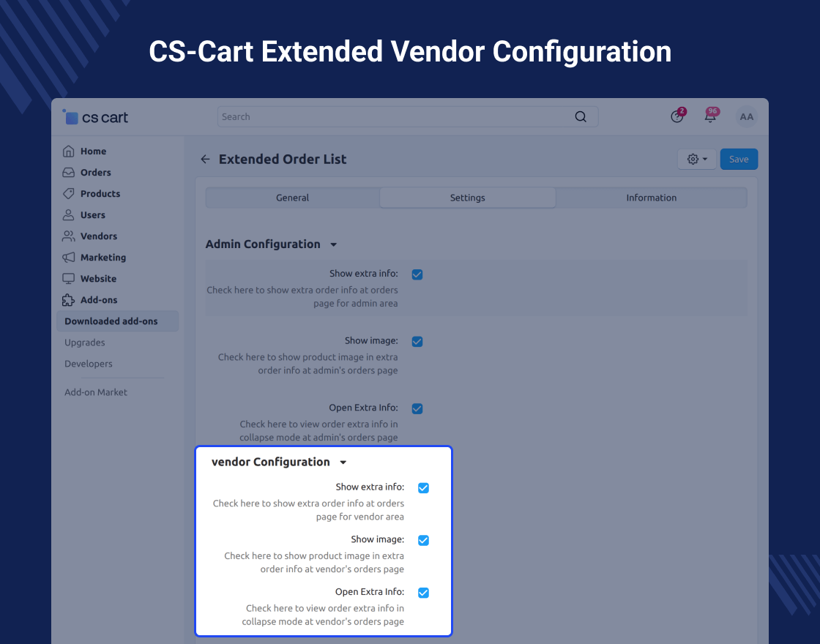
Task: Toggle vendor Show extra info checkbox
Action: click(x=424, y=487)
